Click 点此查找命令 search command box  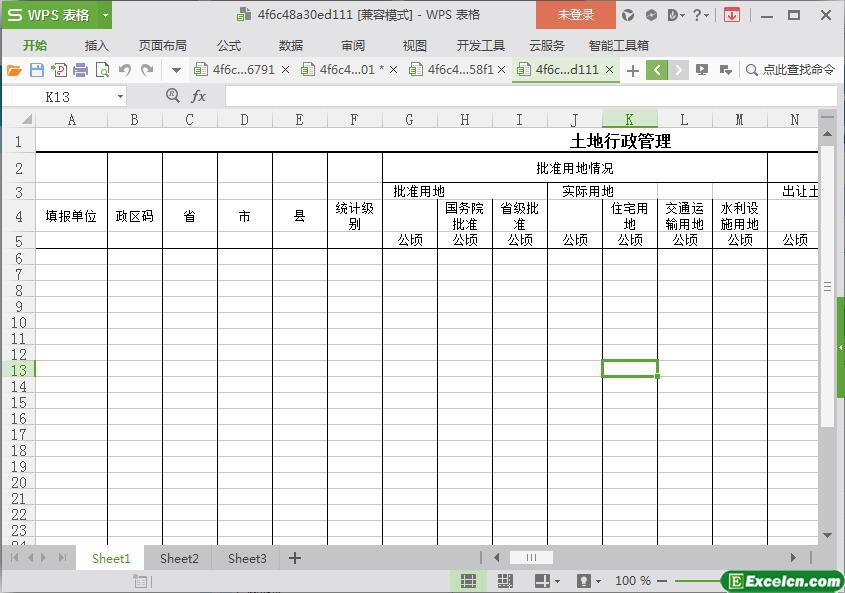click(790, 70)
